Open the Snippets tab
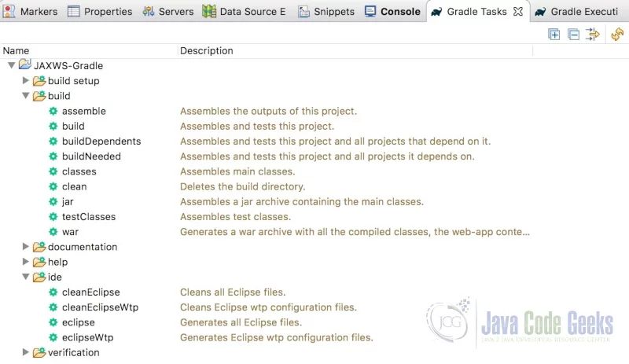 click(333, 12)
